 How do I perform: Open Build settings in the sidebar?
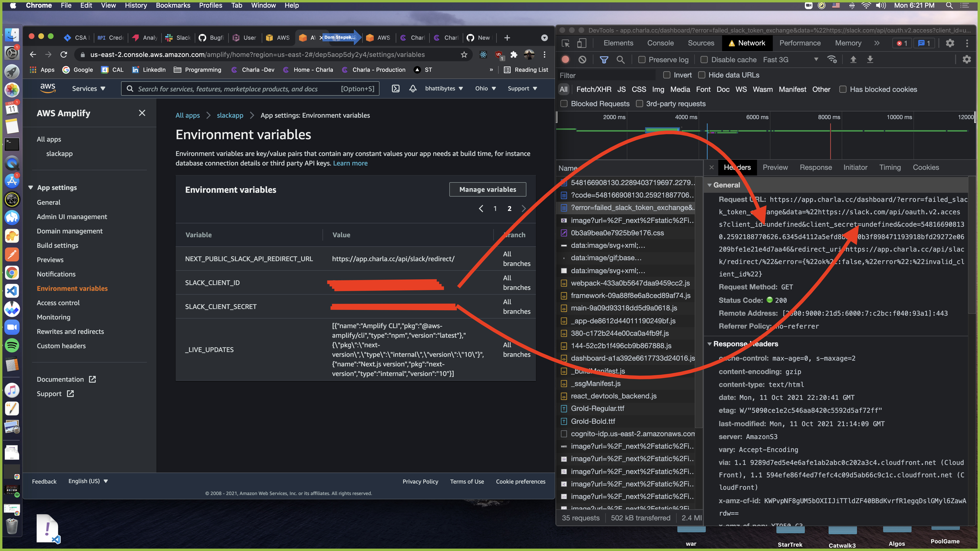click(x=57, y=245)
